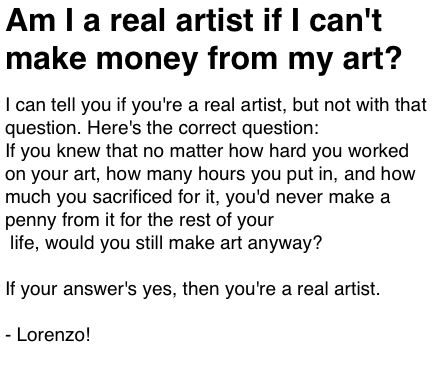The height and width of the screenshot is (380, 435).
Task: Click the heading line 'make money from my art?'
Action: (204, 59)
